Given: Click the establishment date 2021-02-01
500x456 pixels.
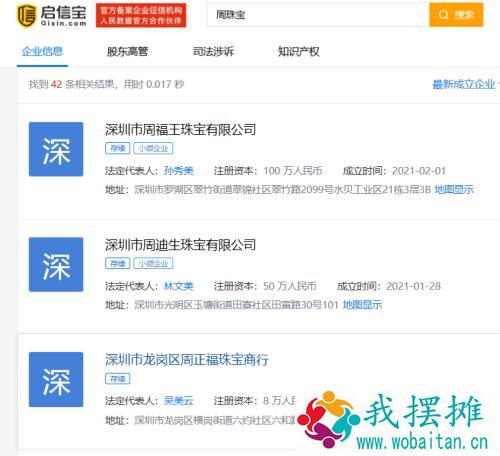Looking at the screenshot, I should click(419, 171).
